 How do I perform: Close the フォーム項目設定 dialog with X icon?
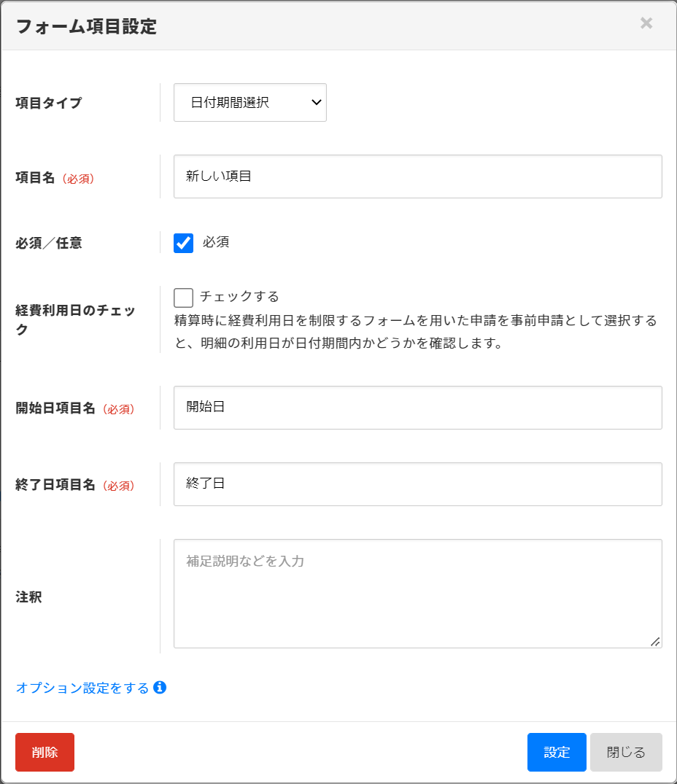[x=646, y=23]
